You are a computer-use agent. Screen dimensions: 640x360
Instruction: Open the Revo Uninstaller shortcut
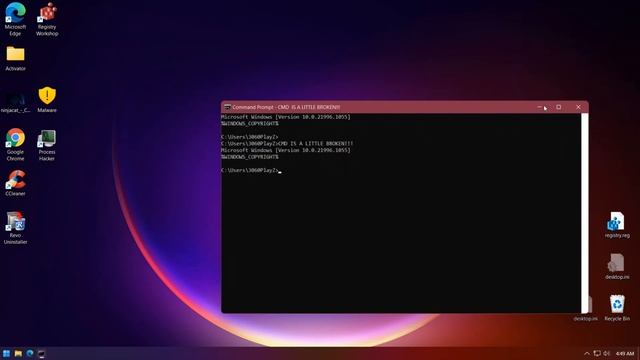[16, 228]
